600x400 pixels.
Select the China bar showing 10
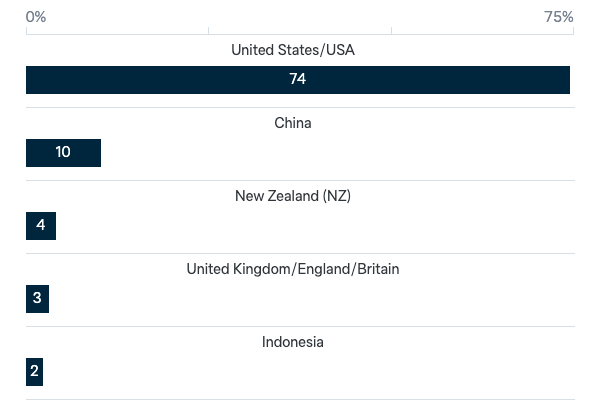click(64, 153)
